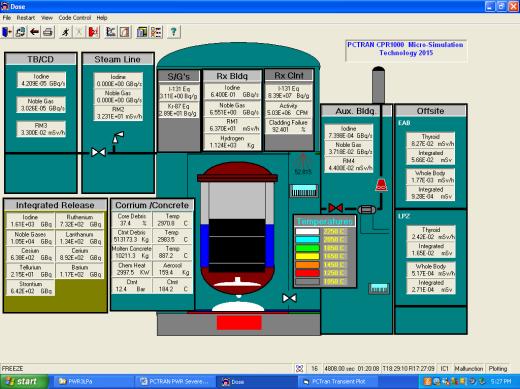Click the Plotting status bar button
520x389 pixels.
coord(498,369)
